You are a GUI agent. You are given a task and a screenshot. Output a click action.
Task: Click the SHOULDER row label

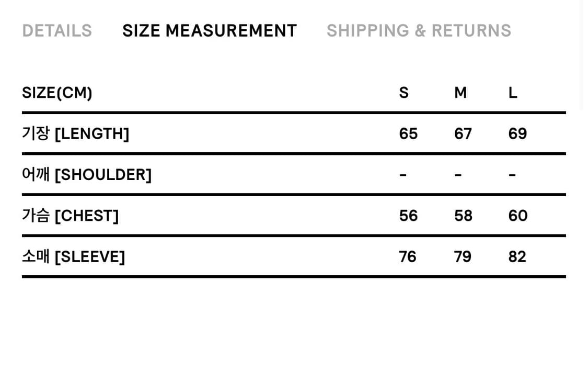pyautogui.click(x=87, y=174)
